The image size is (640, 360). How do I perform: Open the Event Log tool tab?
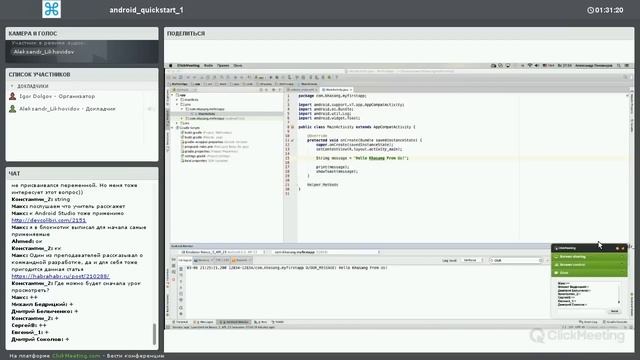[588, 322]
